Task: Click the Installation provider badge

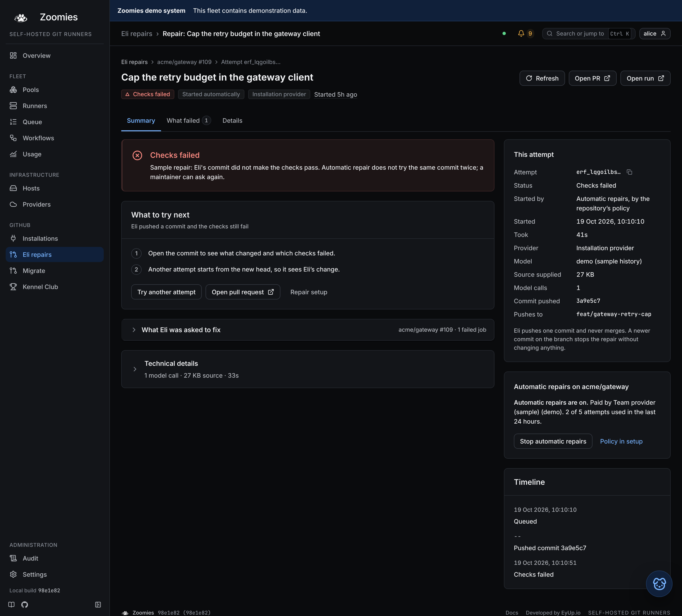Action: tap(279, 94)
